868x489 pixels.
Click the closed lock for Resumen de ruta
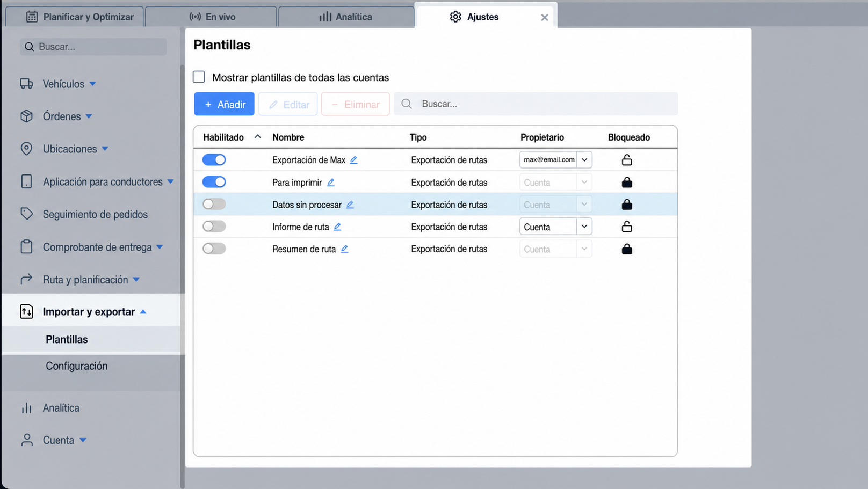(627, 249)
